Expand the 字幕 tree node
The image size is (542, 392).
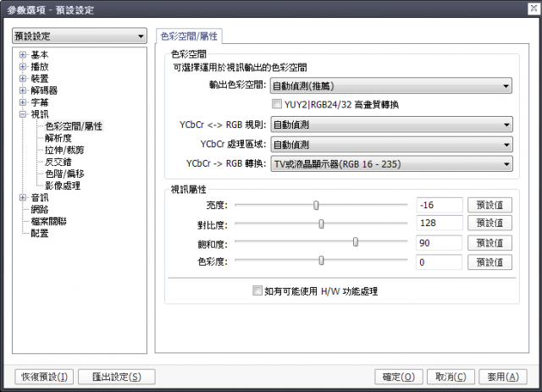click(23, 102)
